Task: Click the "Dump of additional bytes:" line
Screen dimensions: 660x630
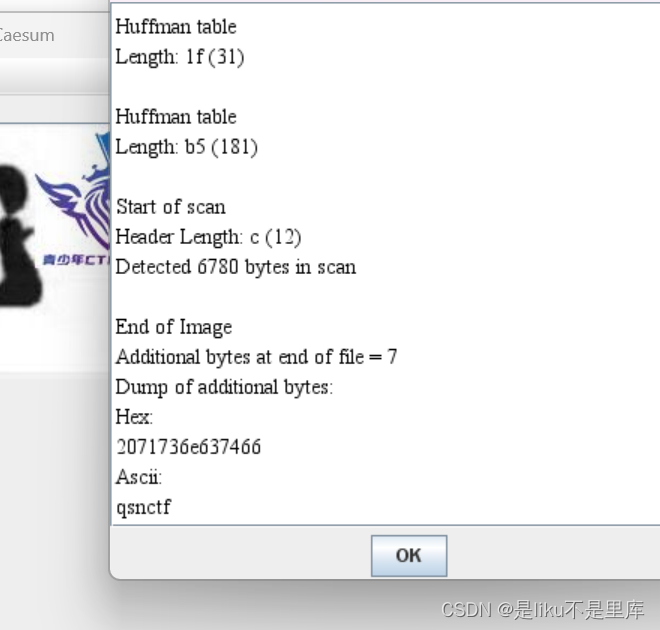Action: [224, 387]
